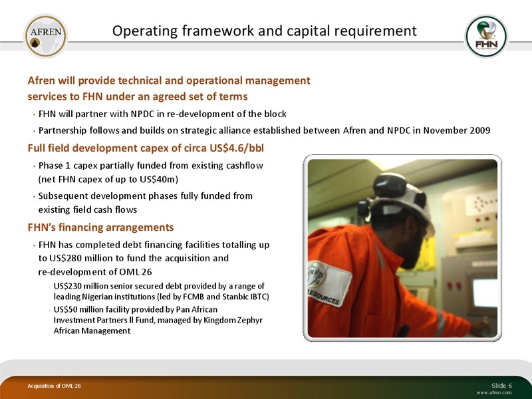Select 'Subsequent development phases fully funded from'

tap(145, 196)
